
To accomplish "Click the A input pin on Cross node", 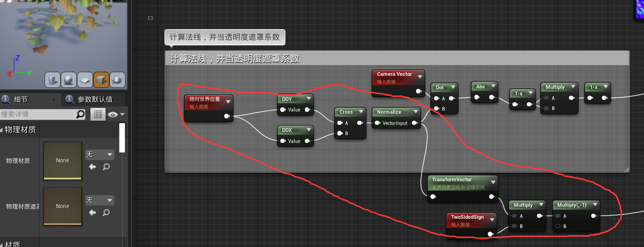I will pyautogui.click(x=340, y=123).
